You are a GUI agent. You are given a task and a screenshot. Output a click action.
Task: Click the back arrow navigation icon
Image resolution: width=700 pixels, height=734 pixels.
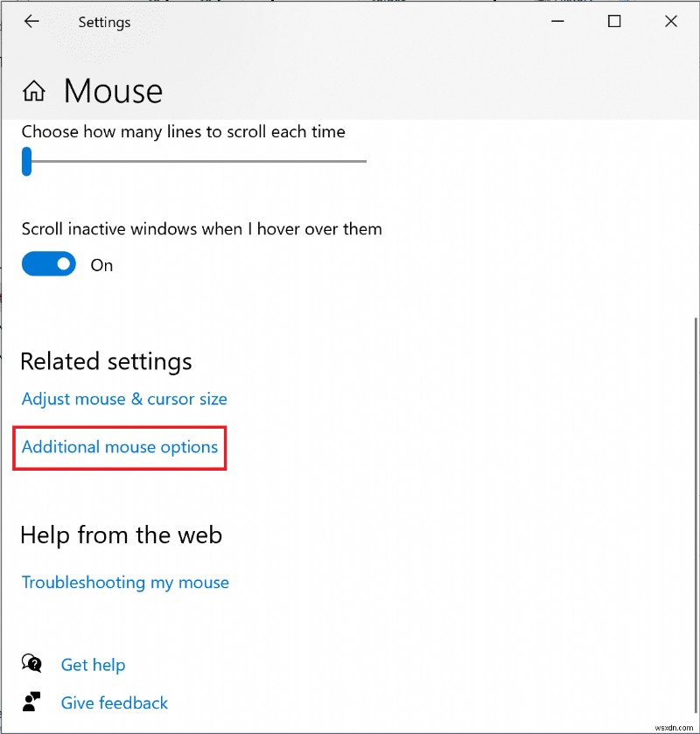pos(31,21)
